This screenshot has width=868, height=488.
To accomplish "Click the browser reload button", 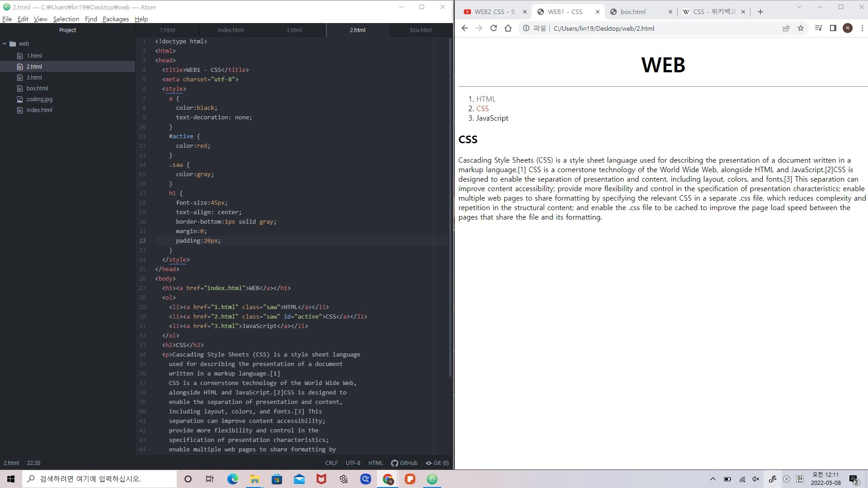I will pyautogui.click(x=494, y=28).
